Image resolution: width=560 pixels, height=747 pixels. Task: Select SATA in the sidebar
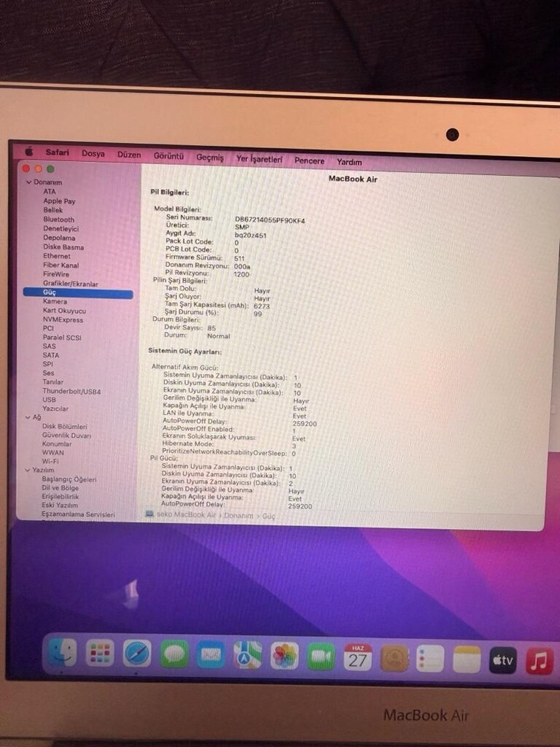[51, 355]
